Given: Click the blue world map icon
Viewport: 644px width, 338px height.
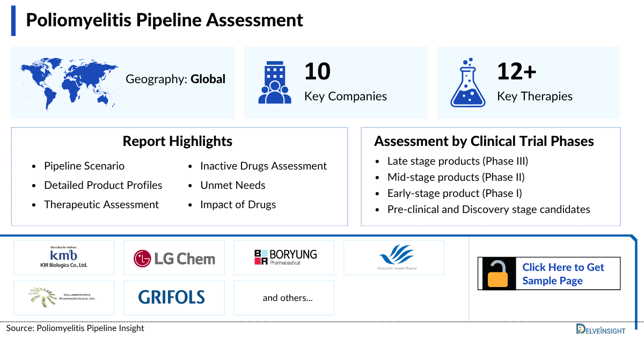Looking at the screenshot, I should point(69,83).
